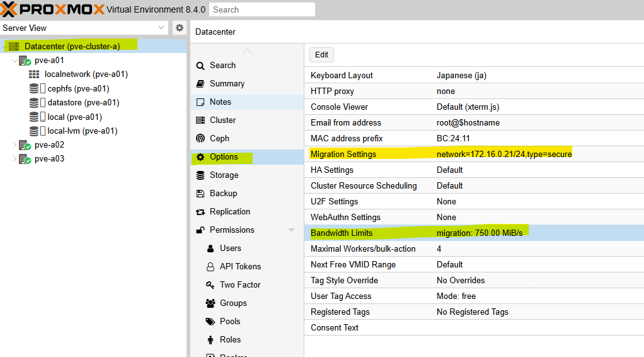Click the Replication arrows icon
644x357 pixels.
point(200,212)
